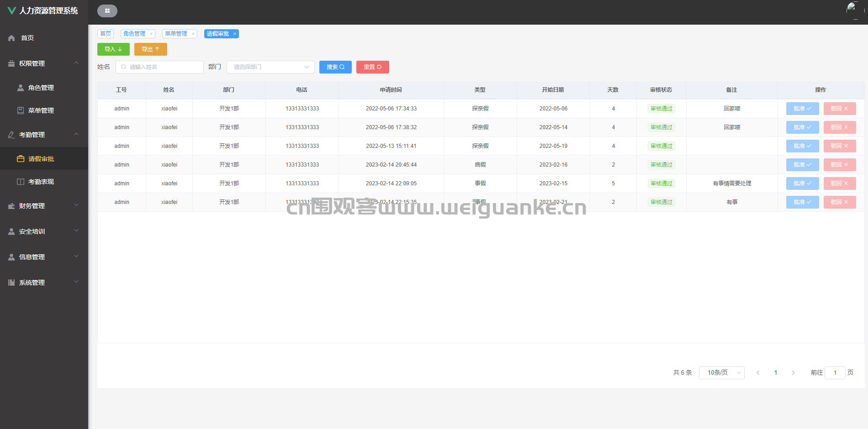This screenshot has height=429, width=868.
Task: Open 角色管理 in the sidebar
Action: (x=44, y=88)
